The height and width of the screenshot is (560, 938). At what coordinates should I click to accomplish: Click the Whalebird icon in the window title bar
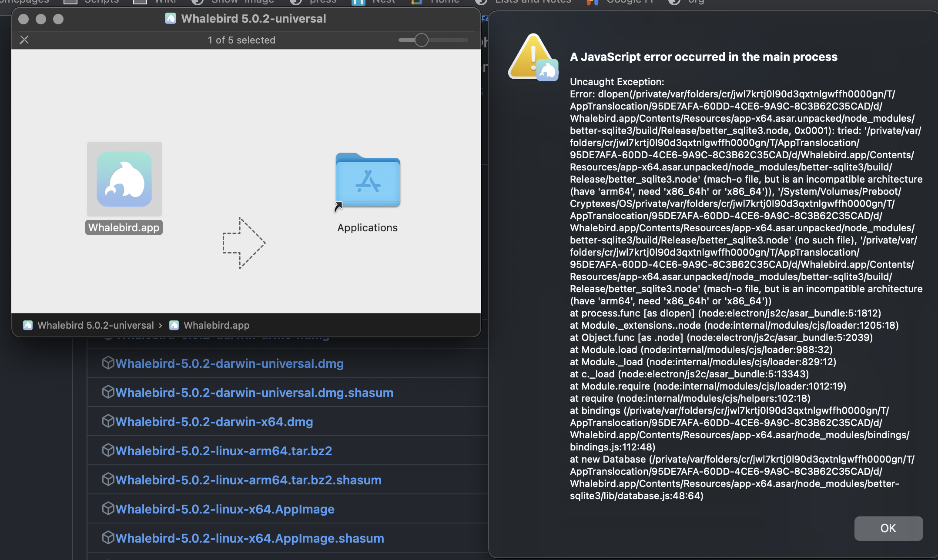tap(171, 18)
